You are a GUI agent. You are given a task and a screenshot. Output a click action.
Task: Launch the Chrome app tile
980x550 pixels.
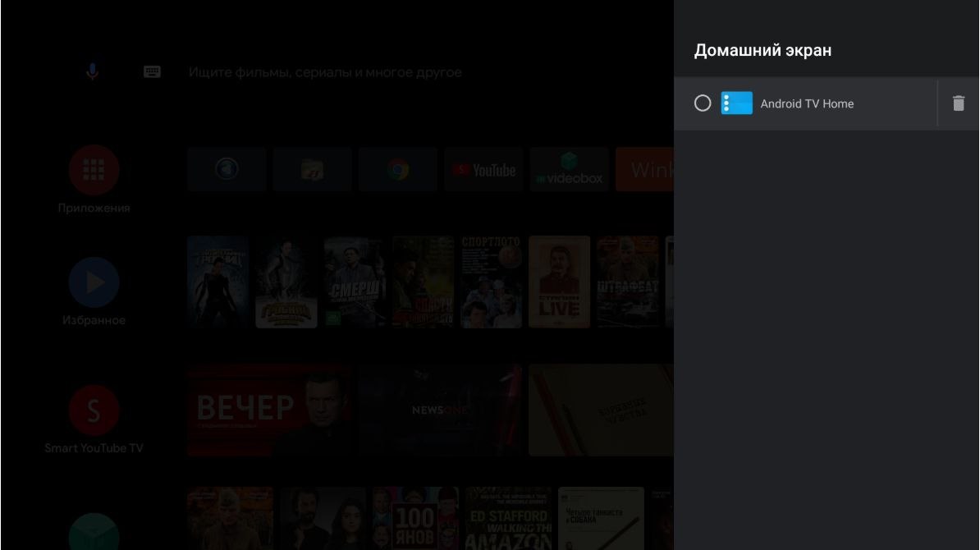(x=397, y=169)
